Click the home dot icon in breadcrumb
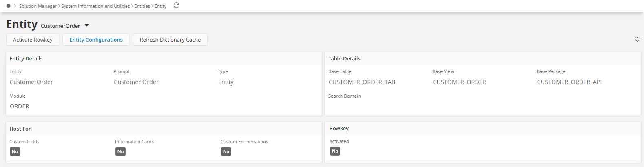The image size is (644, 167). (x=8, y=6)
